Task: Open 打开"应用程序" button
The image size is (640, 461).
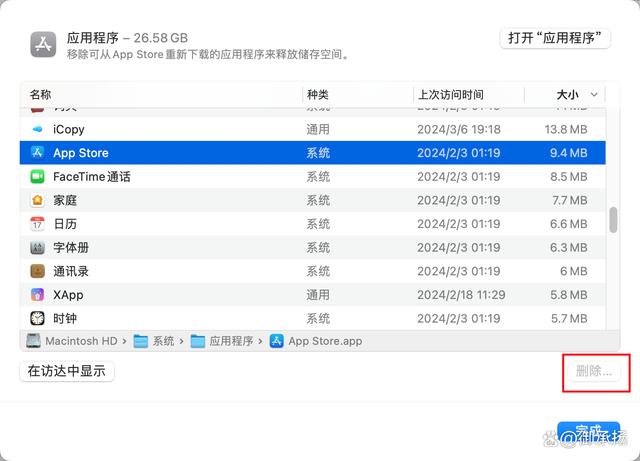Action: (x=555, y=38)
